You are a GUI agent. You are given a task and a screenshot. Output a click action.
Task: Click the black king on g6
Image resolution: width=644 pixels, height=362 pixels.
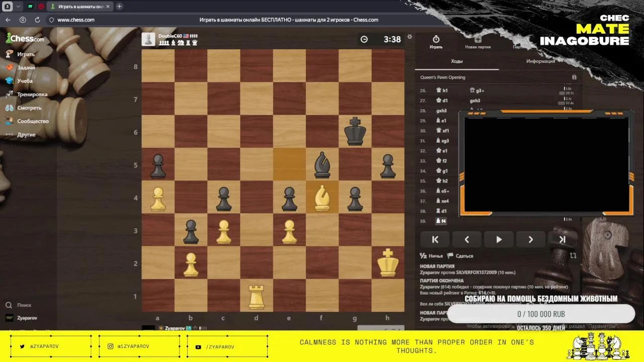pyautogui.click(x=355, y=131)
